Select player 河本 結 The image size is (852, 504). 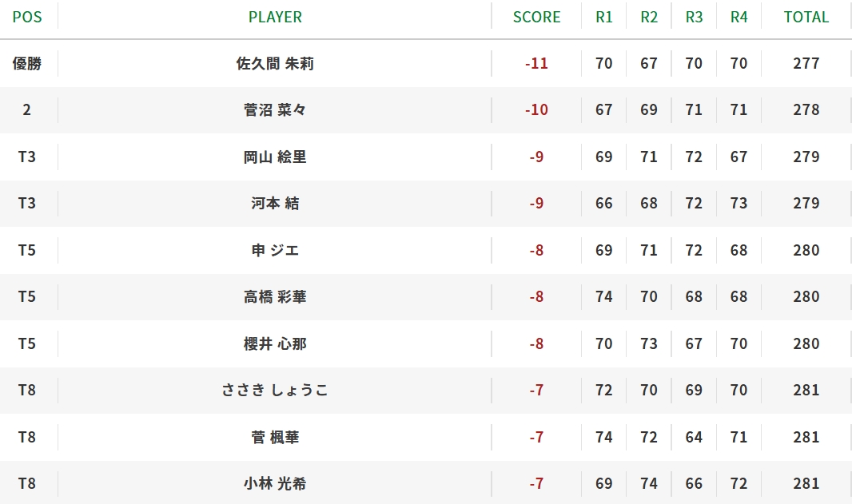pyautogui.click(x=275, y=203)
